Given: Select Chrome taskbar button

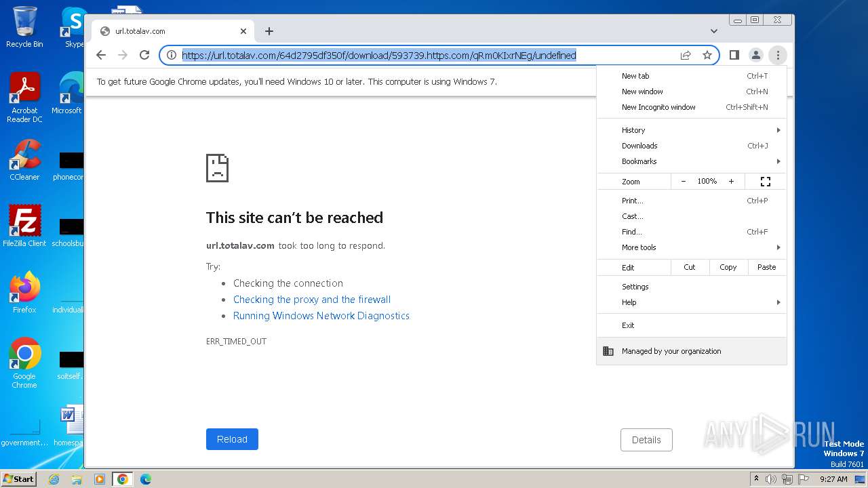Looking at the screenshot, I should 123,479.
